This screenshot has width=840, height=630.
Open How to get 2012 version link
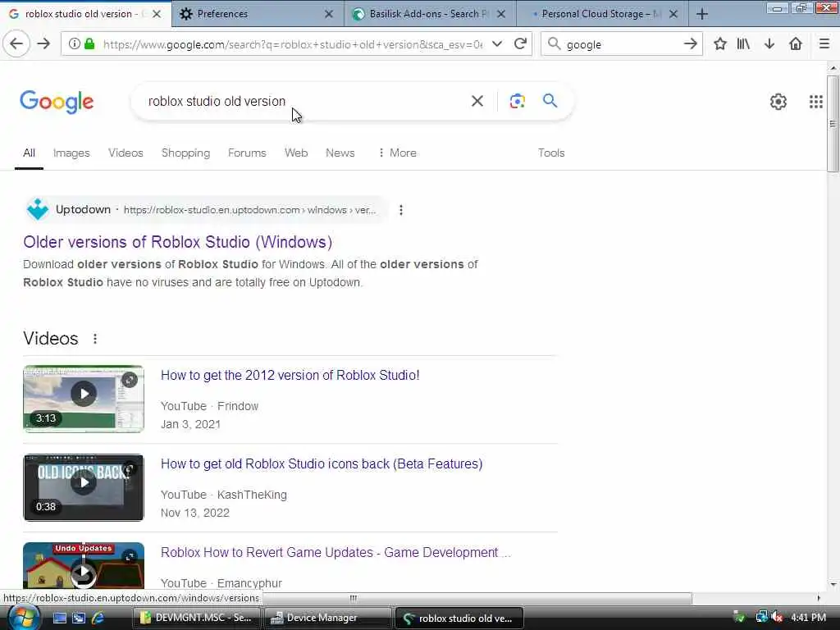tap(290, 375)
